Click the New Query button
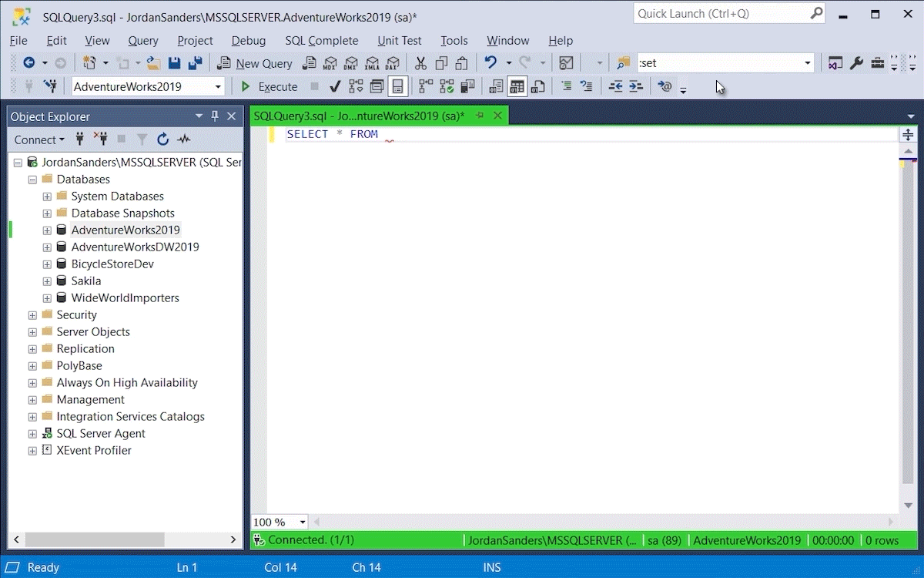 (255, 63)
